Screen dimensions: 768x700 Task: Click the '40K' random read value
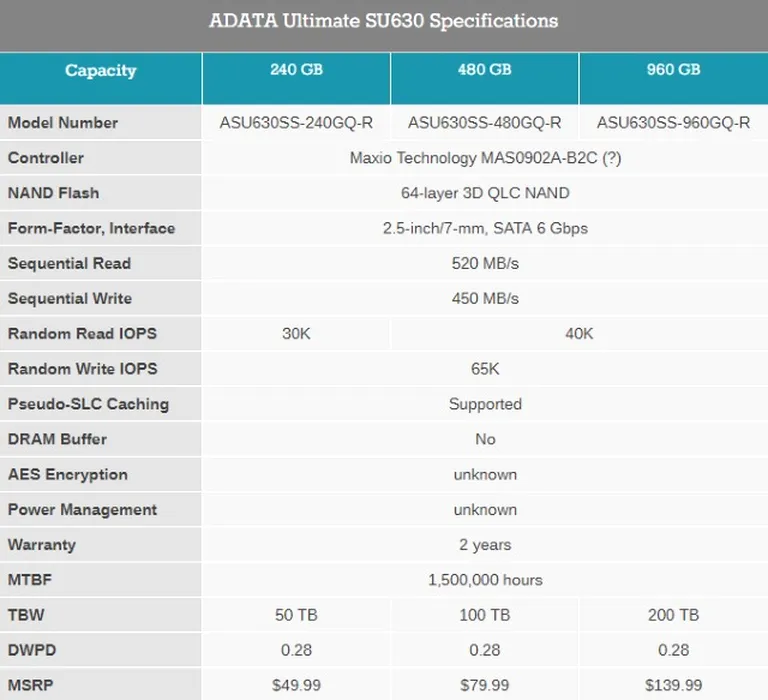(579, 334)
